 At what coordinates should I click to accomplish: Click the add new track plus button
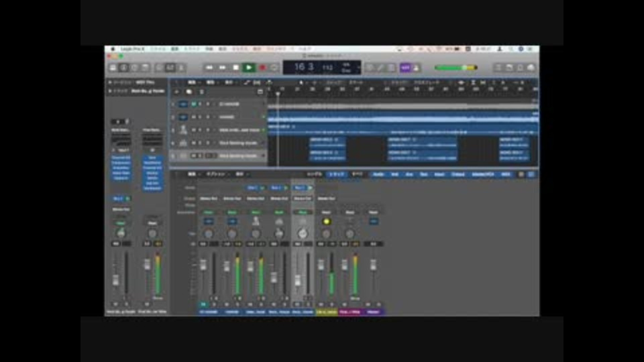[176, 92]
